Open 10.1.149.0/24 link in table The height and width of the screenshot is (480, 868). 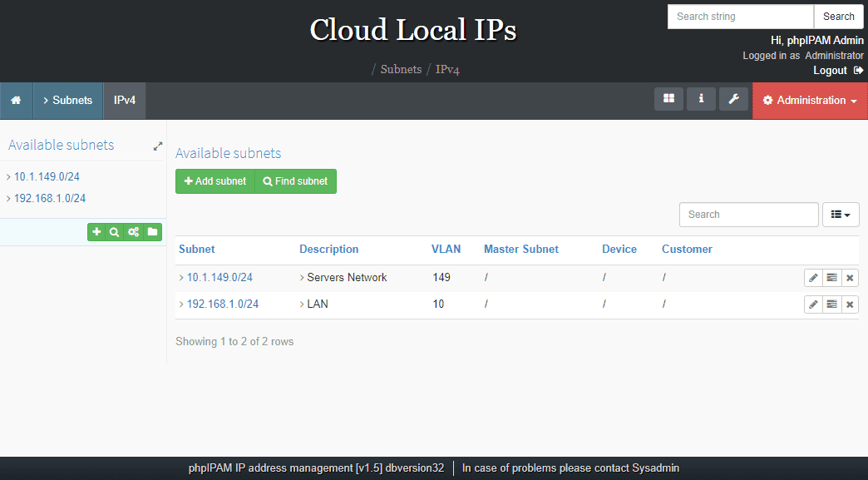(x=219, y=277)
